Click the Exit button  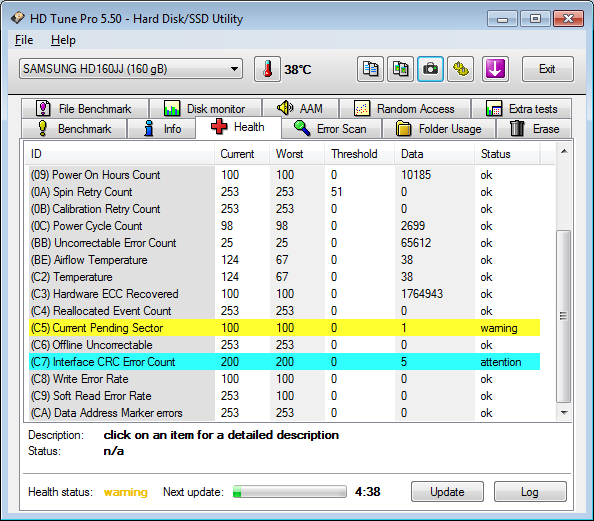547,69
